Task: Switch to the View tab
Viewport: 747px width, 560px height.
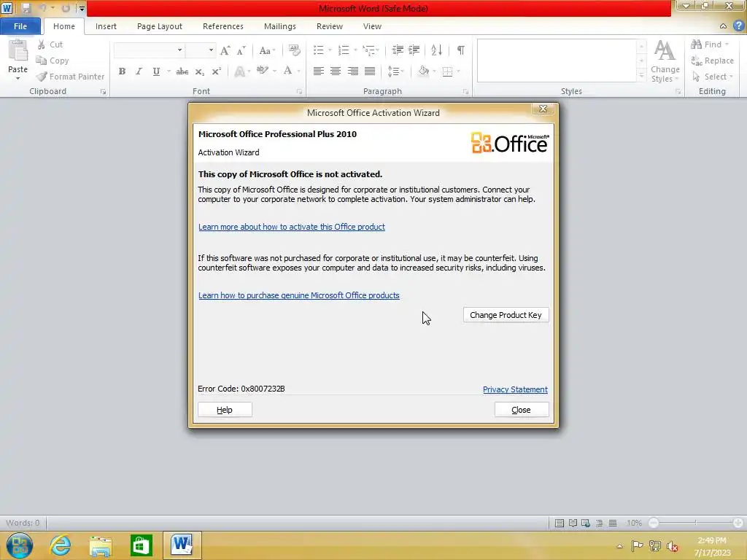Action: [x=372, y=26]
